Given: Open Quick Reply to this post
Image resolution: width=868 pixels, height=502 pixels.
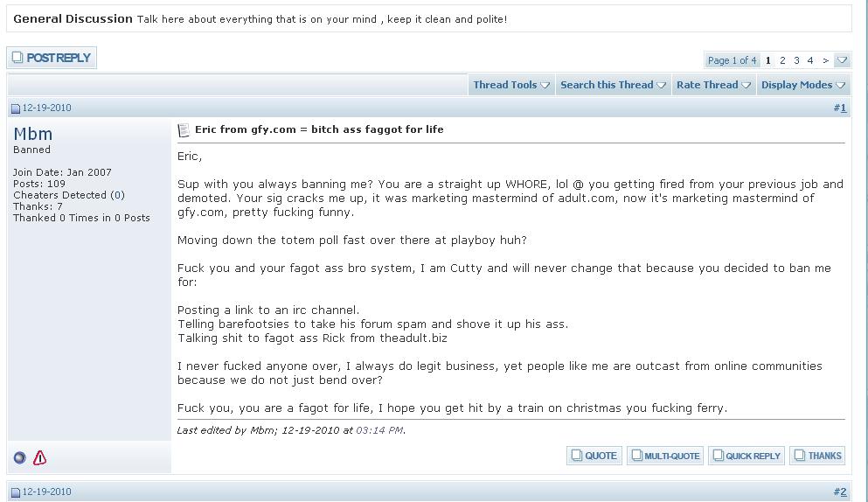Looking at the screenshot, I should (746, 456).
